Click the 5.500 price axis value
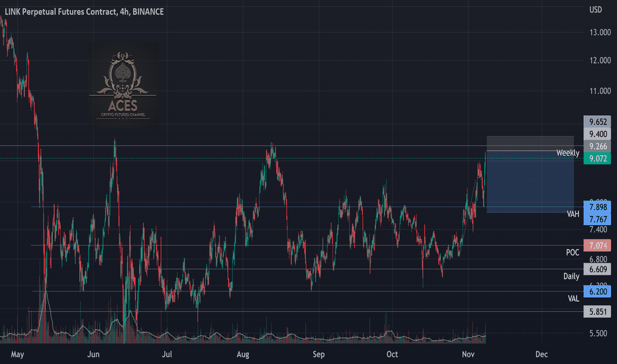The height and width of the screenshot is (364, 617). tap(598, 334)
